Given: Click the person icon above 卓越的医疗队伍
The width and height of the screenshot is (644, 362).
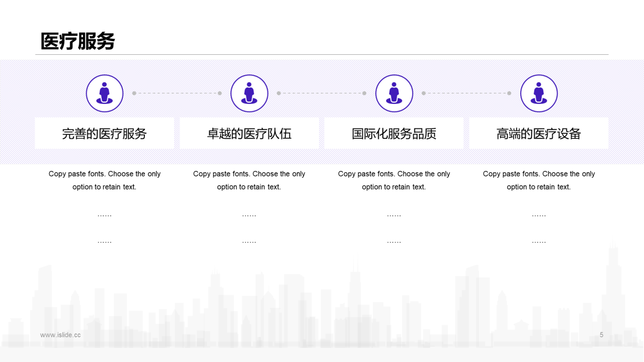Looking at the screenshot, I should [249, 94].
